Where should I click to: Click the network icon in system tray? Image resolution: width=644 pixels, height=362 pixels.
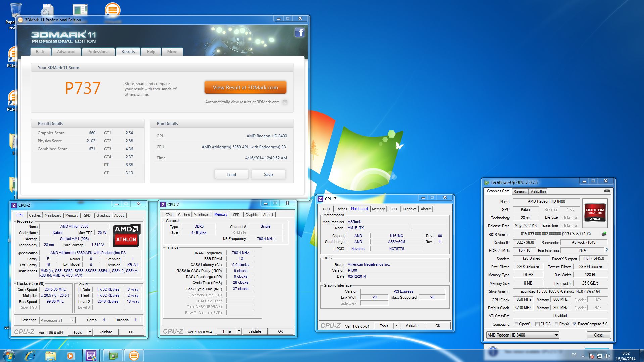coord(599,356)
